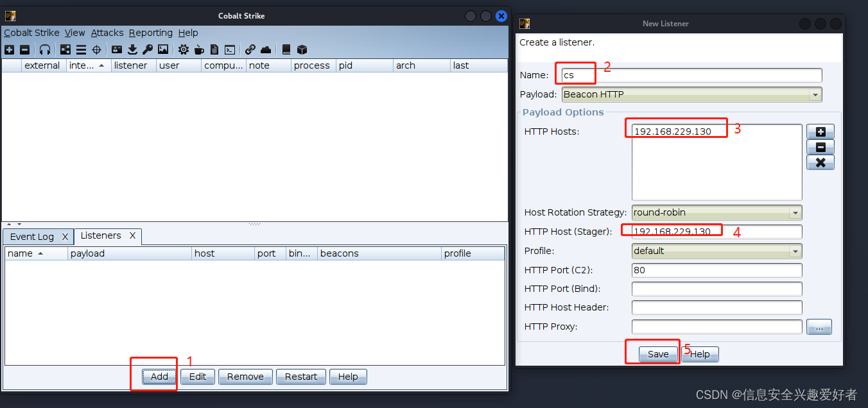
Task: Click the listener column header in sessions
Action: click(x=134, y=65)
